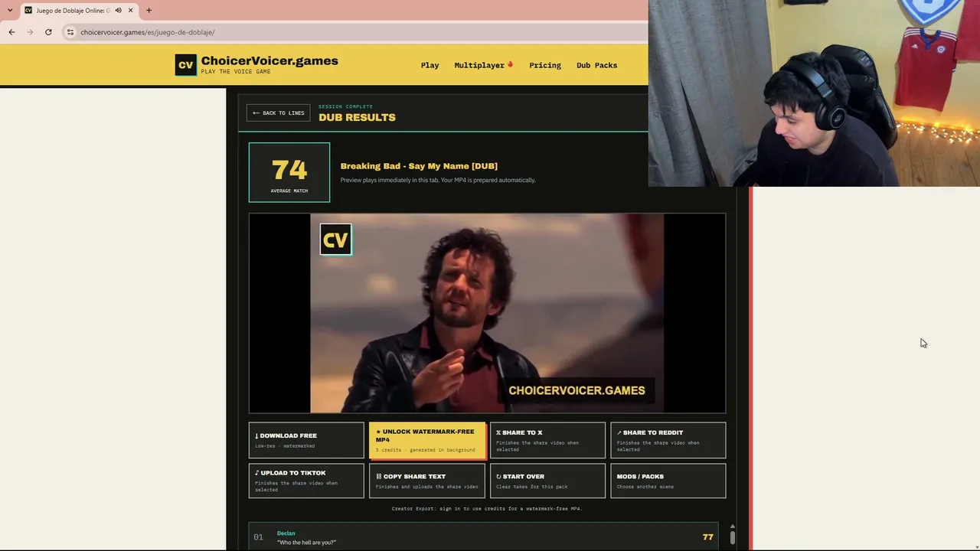Click the "Creator Export" sign-in notice

[x=487, y=509]
